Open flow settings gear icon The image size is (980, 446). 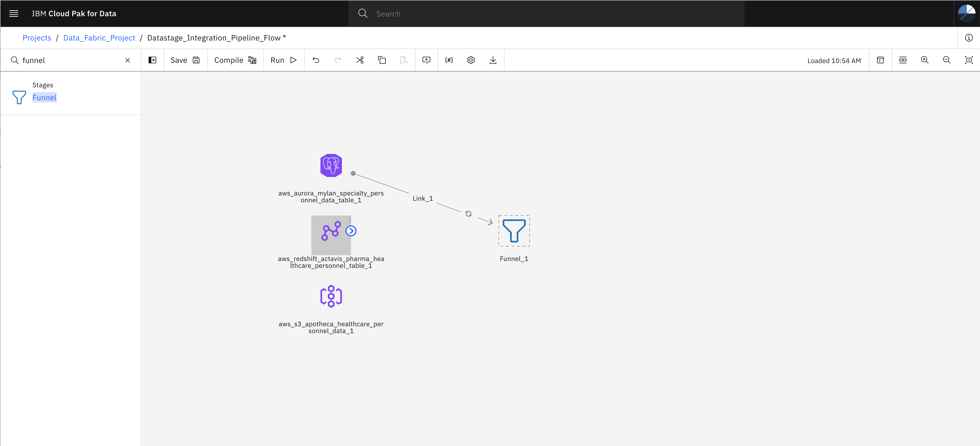coord(471,60)
